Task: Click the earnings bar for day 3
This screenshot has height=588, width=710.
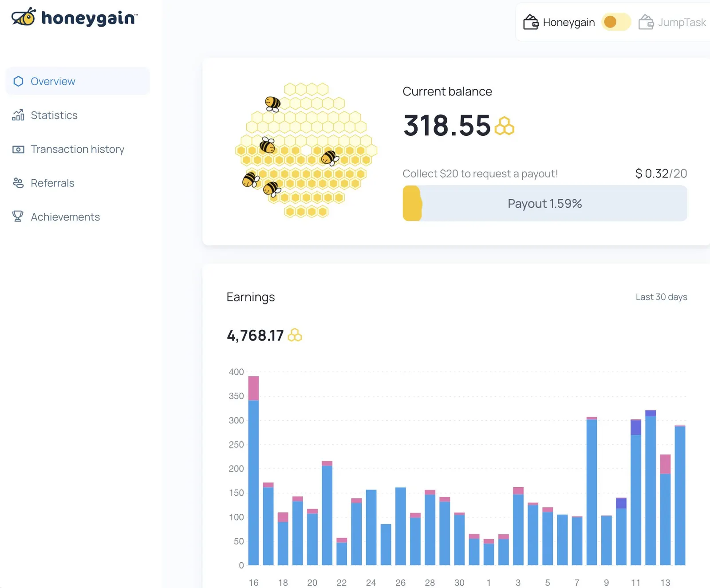Action: [x=518, y=526]
